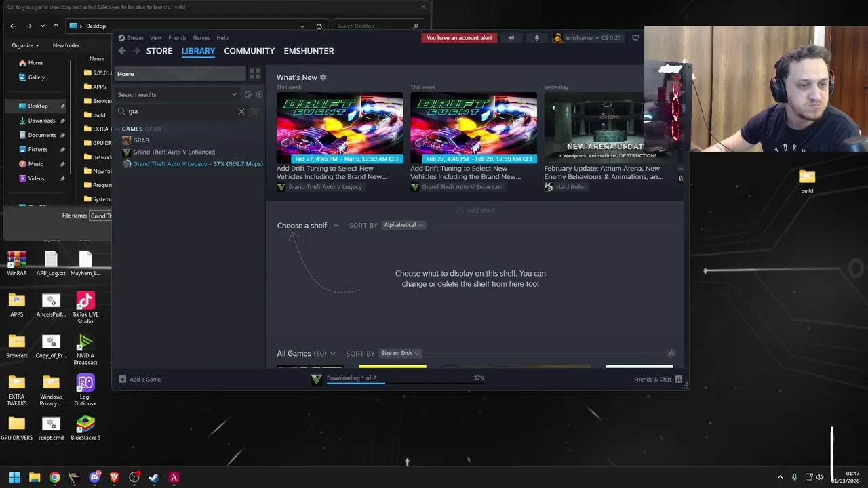
Task: Expand the Choose a shelf dropdown
Action: [308, 226]
